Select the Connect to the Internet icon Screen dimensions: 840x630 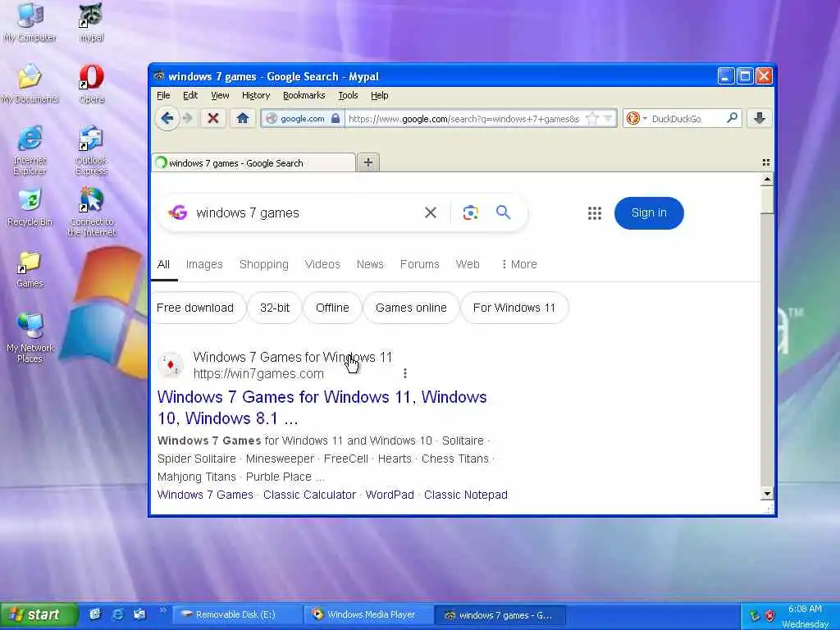coord(92,212)
